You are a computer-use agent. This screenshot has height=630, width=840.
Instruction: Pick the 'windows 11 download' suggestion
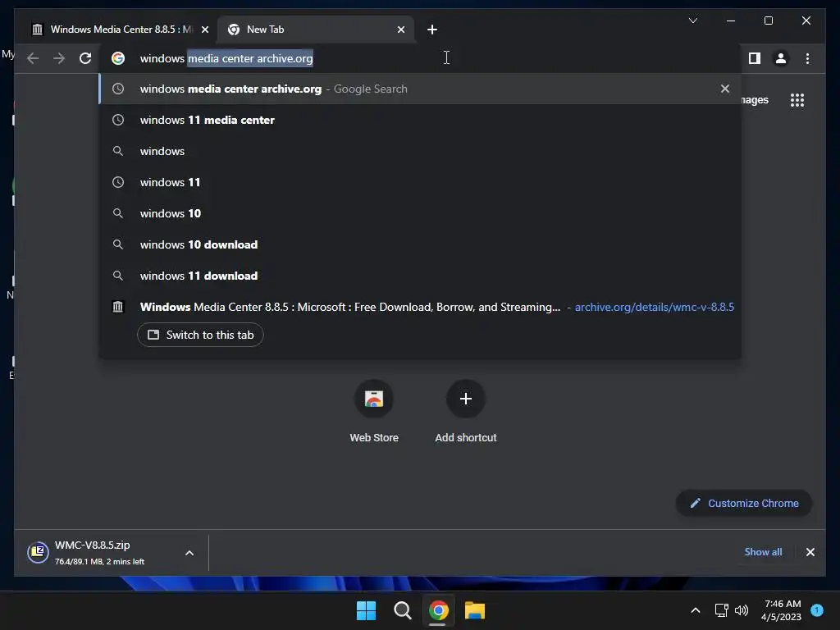click(x=420, y=276)
